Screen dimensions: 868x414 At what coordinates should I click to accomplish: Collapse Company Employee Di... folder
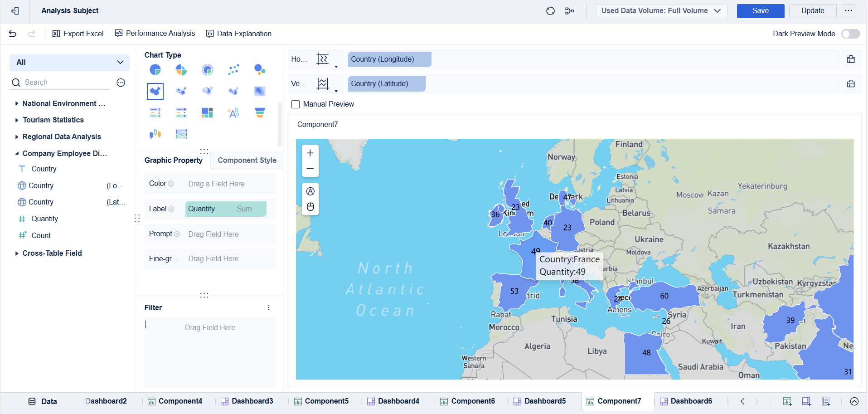click(17, 154)
